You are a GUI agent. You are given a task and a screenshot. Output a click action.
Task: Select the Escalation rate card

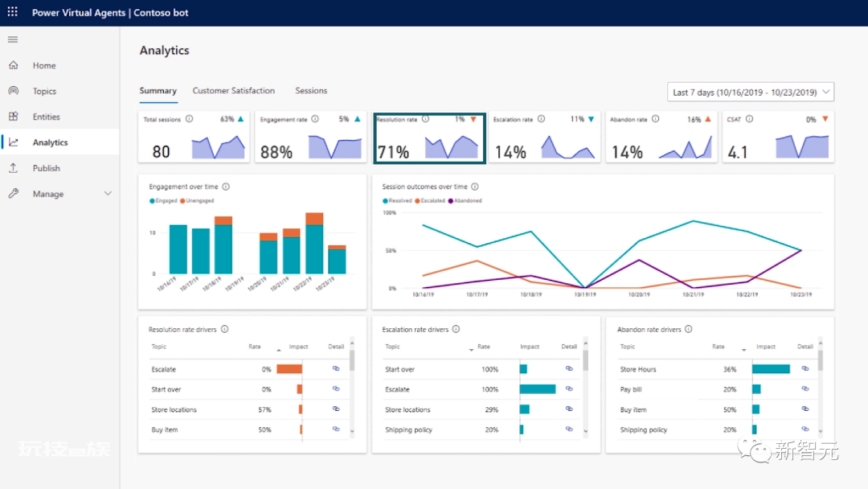click(x=545, y=137)
